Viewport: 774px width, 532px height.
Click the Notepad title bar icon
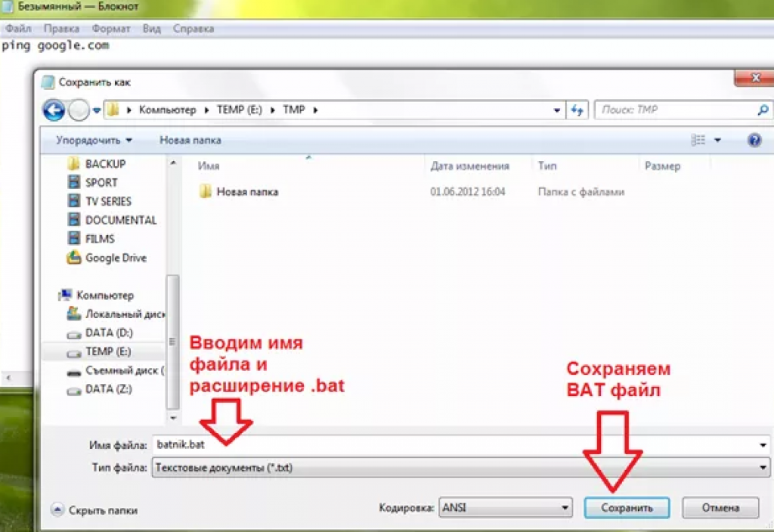tap(8, 6)
